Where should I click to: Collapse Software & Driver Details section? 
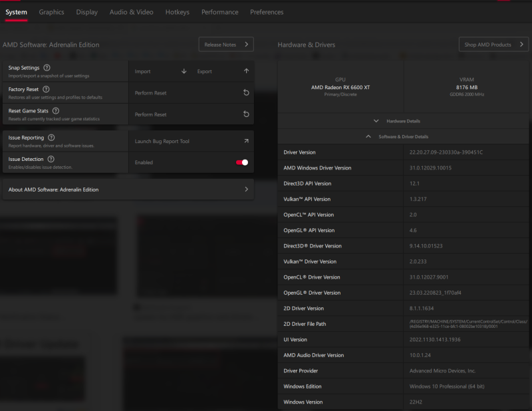[x=403, y=137]
